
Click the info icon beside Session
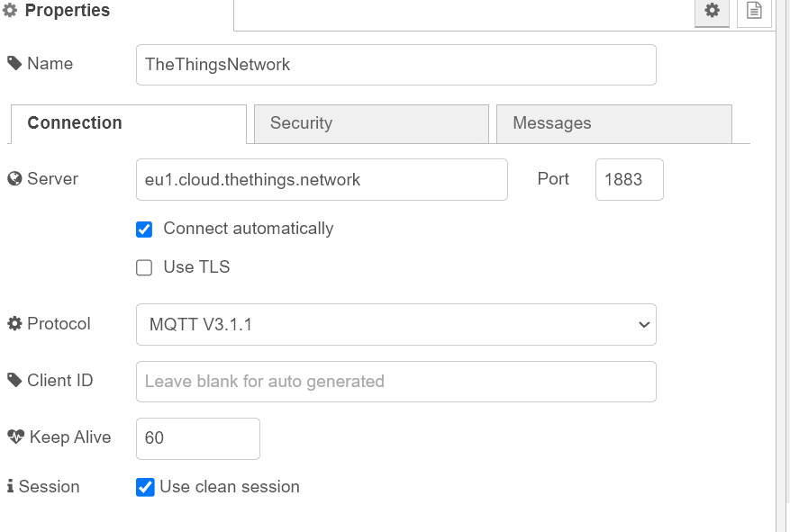tap(11, 487)
